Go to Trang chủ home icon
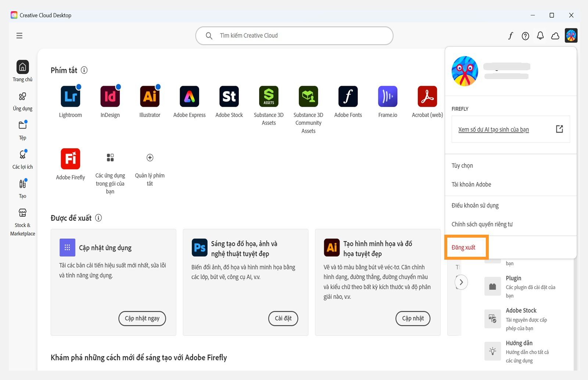The image size is (588, 380). pos(22,67)
